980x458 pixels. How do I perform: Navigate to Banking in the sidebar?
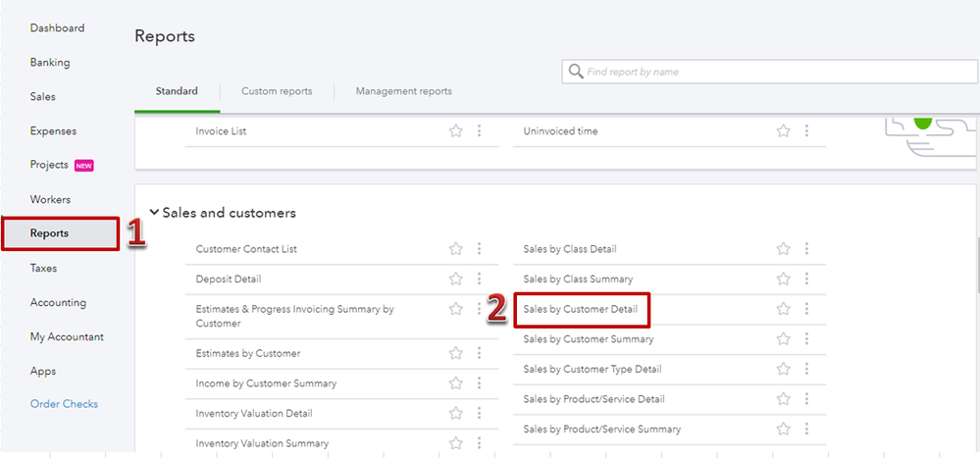(50, 63)
